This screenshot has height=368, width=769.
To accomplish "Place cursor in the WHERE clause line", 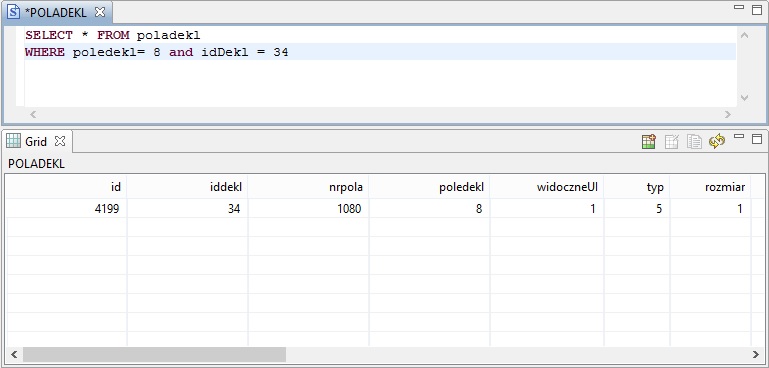I will tap(157, 52).
